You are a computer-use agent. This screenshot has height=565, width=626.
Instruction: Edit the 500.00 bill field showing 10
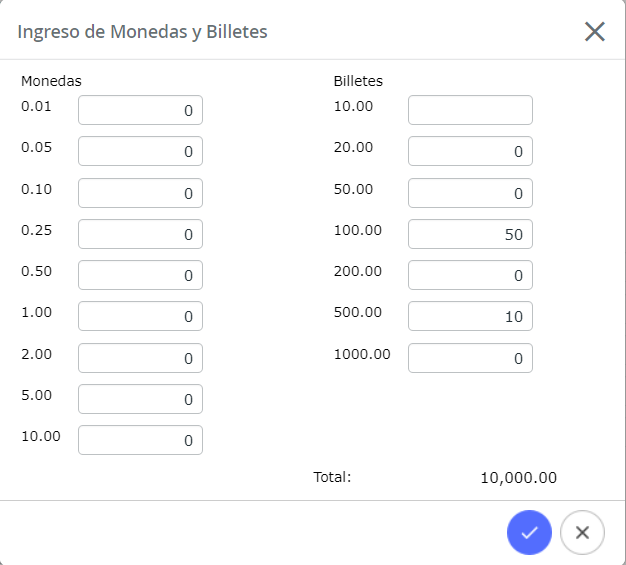(470, 316)
